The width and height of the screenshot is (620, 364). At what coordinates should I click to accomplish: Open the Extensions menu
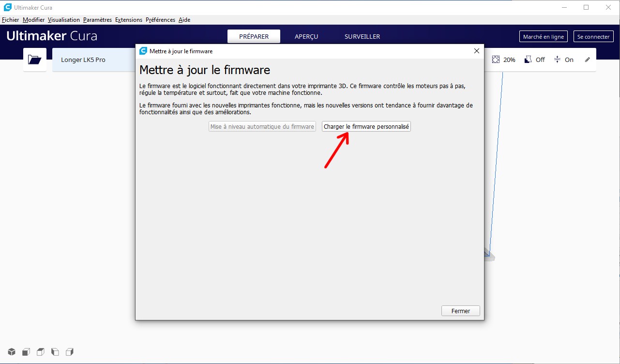tap(129, 20)
